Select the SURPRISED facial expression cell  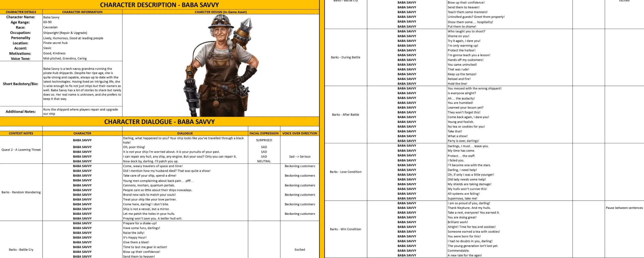264,140
